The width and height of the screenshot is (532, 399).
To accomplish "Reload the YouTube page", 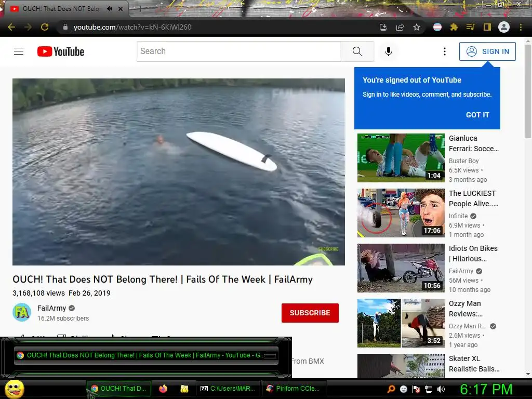I will pos(45,27).
